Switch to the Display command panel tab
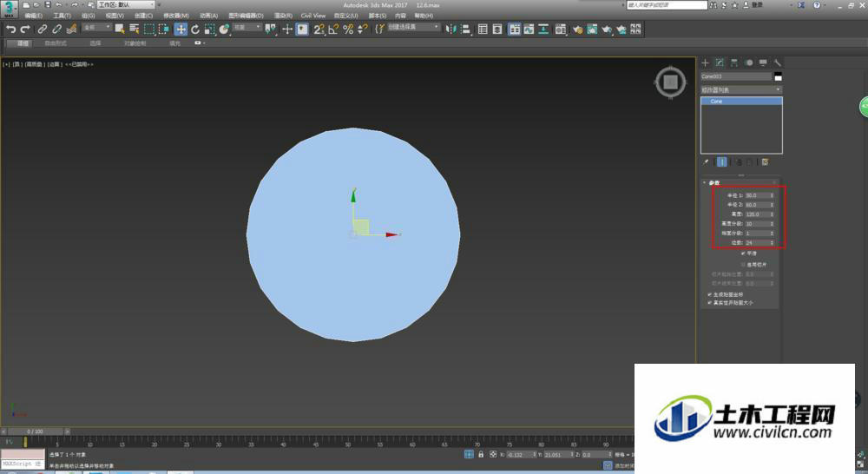Image resolution: width=868 pixels, height=474 pixels. tap(763, 63)
